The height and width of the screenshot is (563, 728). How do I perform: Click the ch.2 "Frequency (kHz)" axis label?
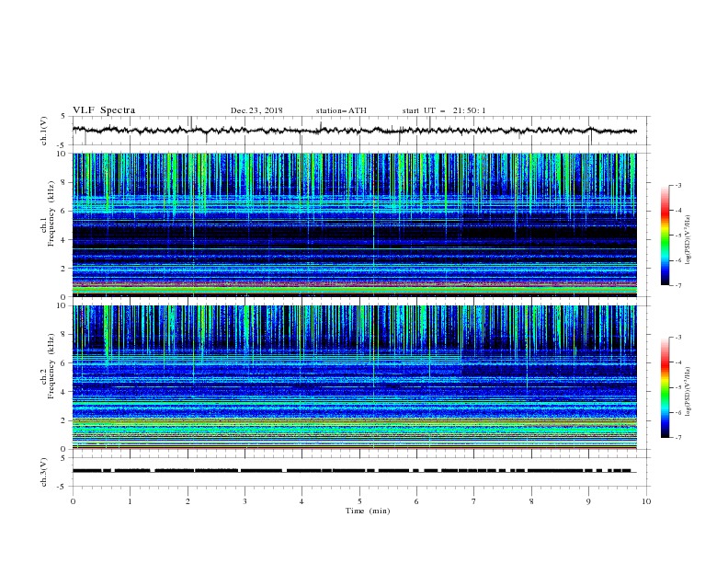click(x=51, y=364)
